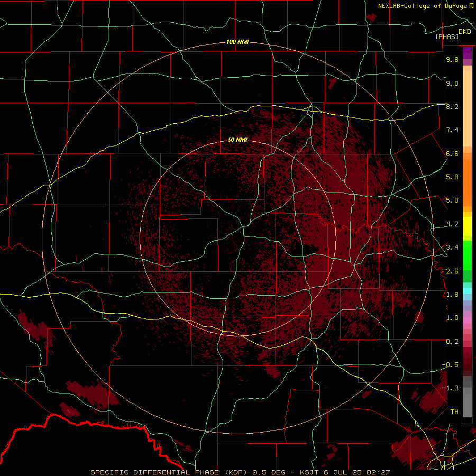476x476 pixels.
Task: Click the 4.2 value on the color scale
Action: click(x=452, y=224)
